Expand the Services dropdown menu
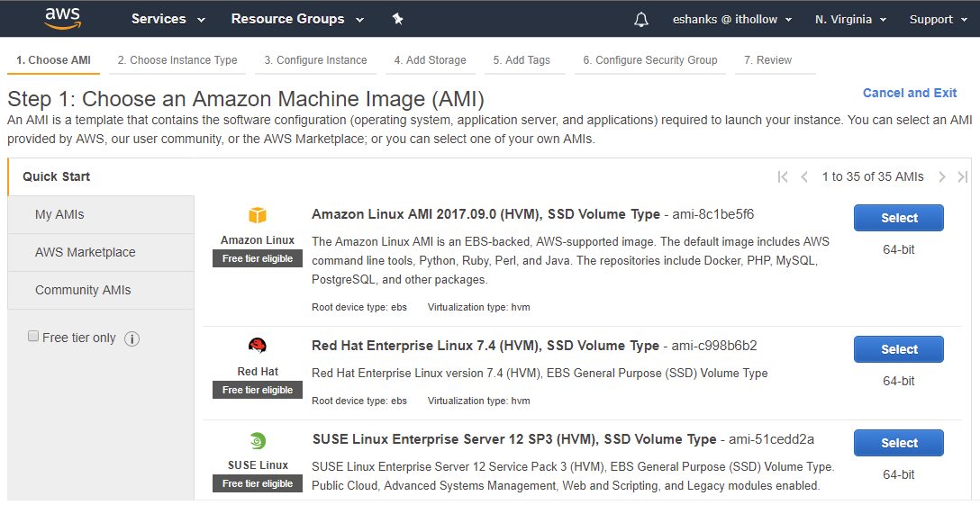Viewport: 980px width, 505px height. click(x=168, y=19)
